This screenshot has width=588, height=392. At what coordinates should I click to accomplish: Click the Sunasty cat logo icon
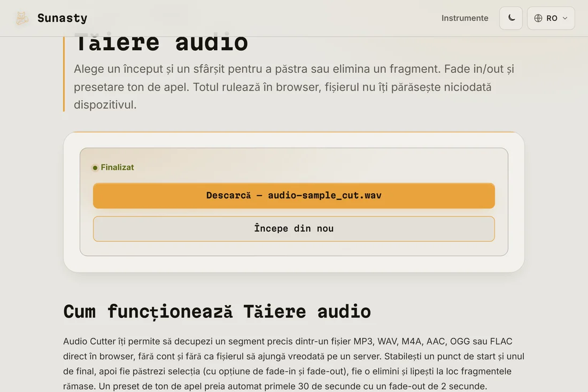tap(22, 18)
